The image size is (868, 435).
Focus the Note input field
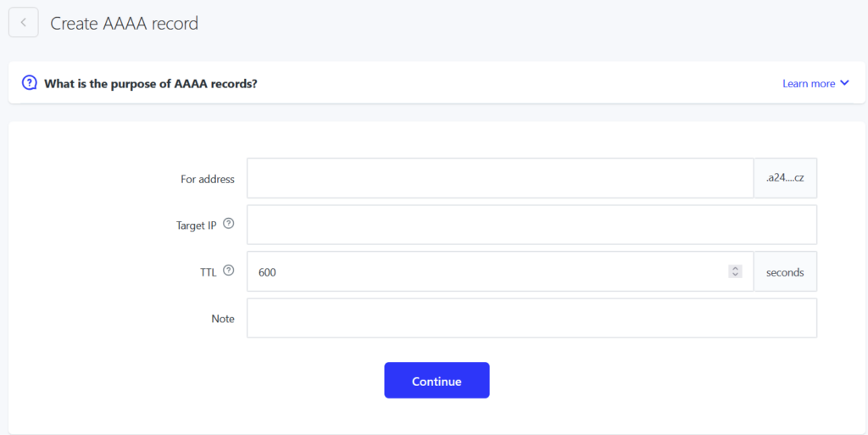click(531, 318)
